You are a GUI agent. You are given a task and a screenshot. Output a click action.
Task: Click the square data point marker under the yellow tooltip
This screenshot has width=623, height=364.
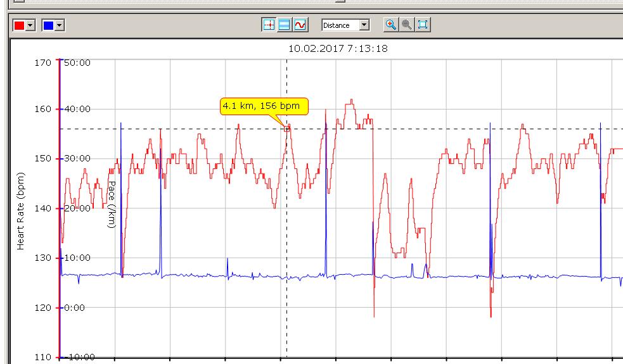pyautogui.click(x=287, y=129)
